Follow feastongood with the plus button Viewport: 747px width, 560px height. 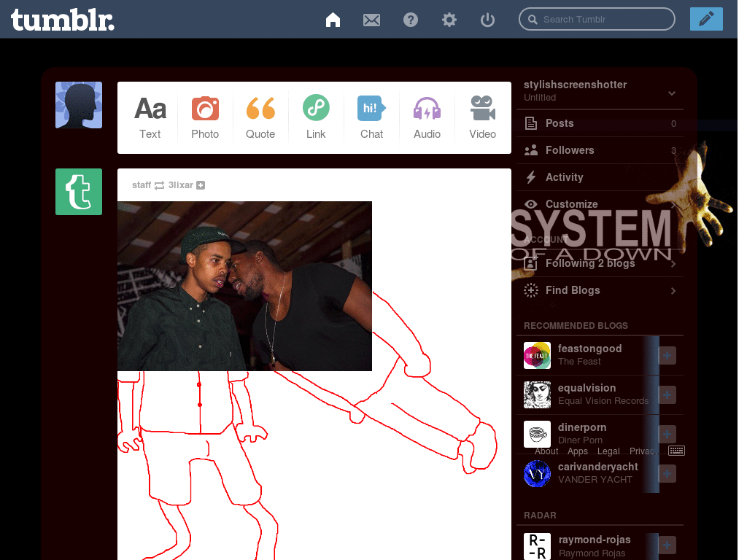coord(667,355)
